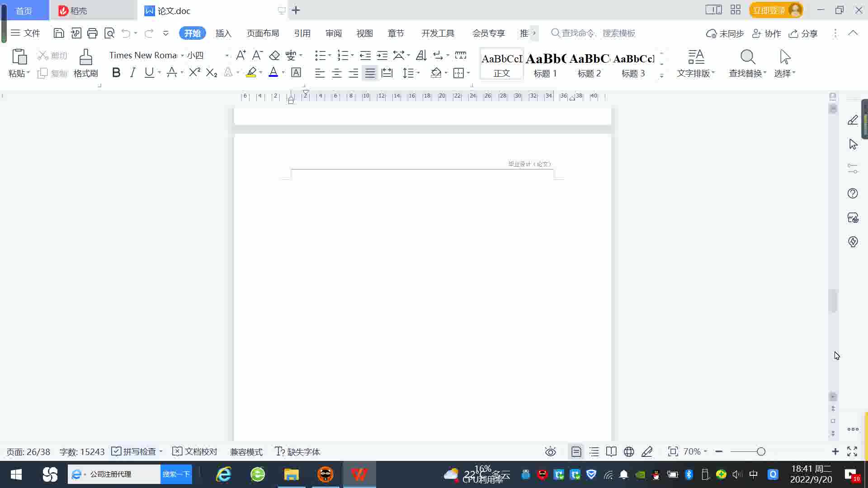868x488 pixels.
Task: Click the vertical scrollbar thumb
Action: click(x=833, y=300)
